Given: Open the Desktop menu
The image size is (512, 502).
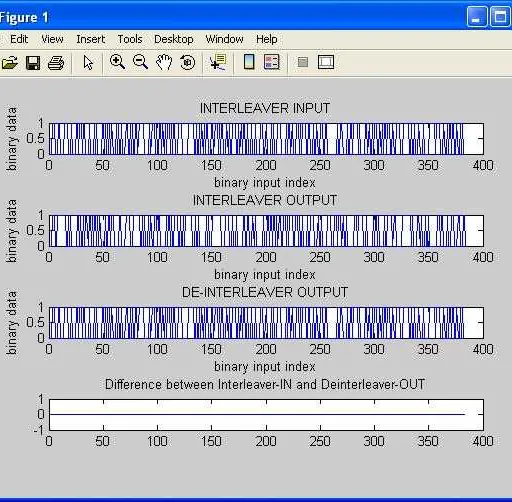Looking at the screenshot, I should tap(174, 39).
